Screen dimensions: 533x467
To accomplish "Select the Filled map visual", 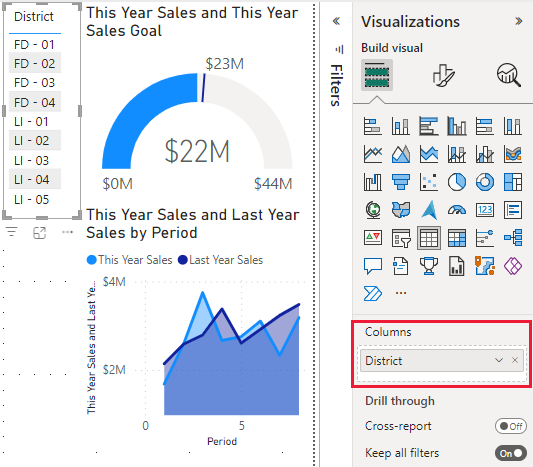I will pos(401,210).
